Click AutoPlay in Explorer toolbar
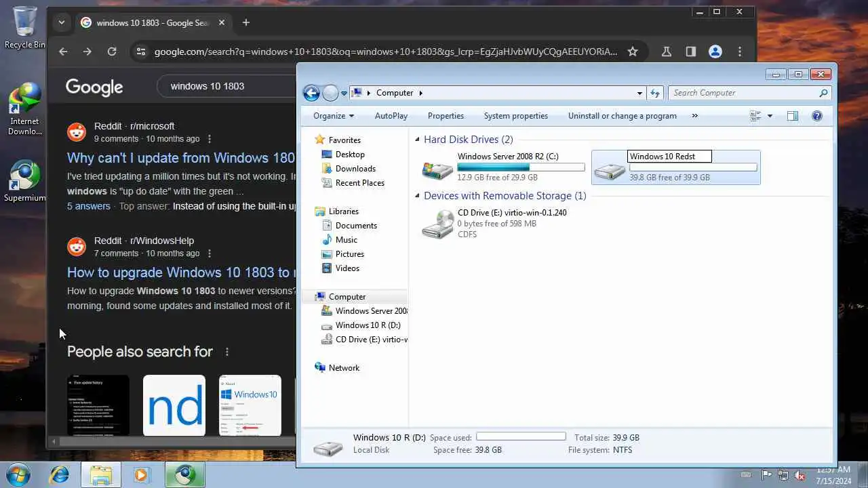 pos(391,116)
